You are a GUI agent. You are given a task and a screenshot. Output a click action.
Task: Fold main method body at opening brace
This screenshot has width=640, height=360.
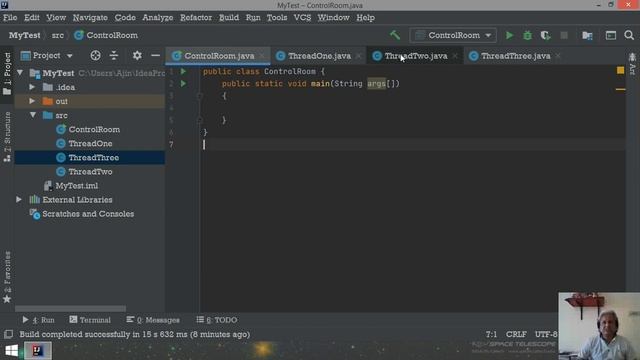pos(200,96)
